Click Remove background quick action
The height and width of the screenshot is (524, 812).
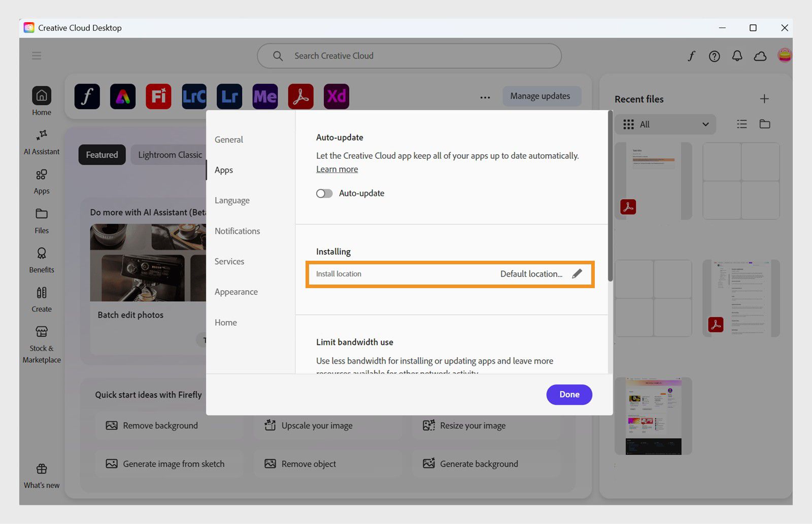point(169,426)
